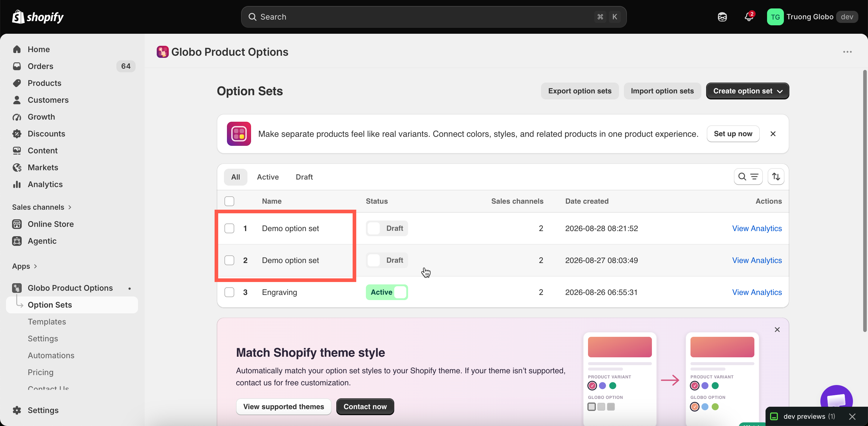Click the TG account avatar

tap(775, 17)
